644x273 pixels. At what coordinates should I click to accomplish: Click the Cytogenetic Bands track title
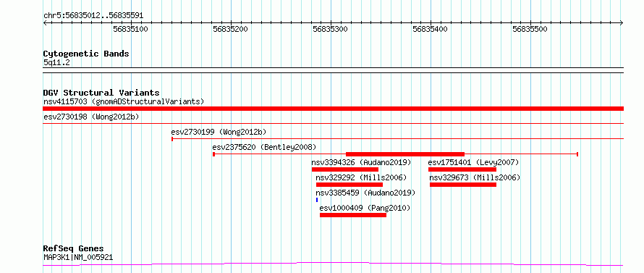click(86, 54)
